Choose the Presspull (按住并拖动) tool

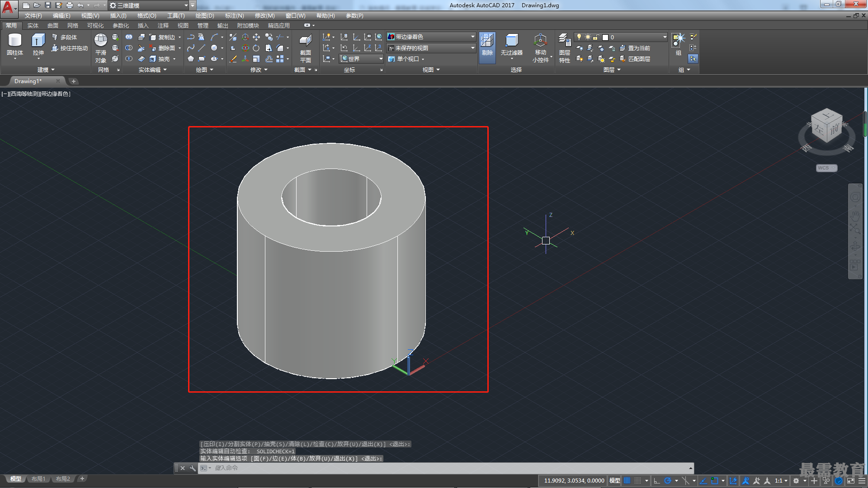[70, 48]
